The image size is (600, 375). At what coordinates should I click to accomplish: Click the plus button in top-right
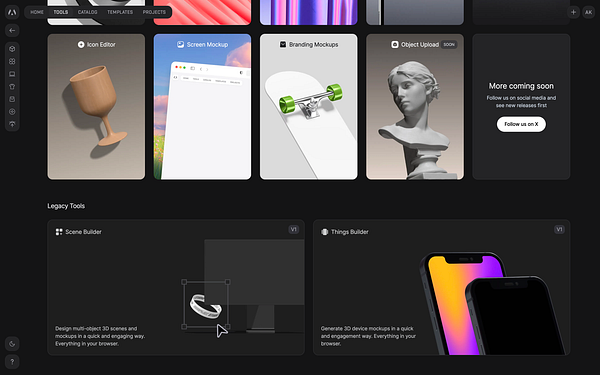click(x=573, y=12)
